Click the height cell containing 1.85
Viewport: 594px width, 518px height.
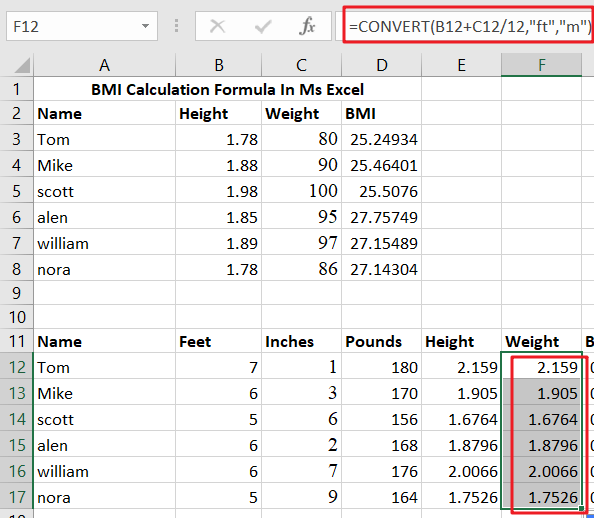point(219,217)
